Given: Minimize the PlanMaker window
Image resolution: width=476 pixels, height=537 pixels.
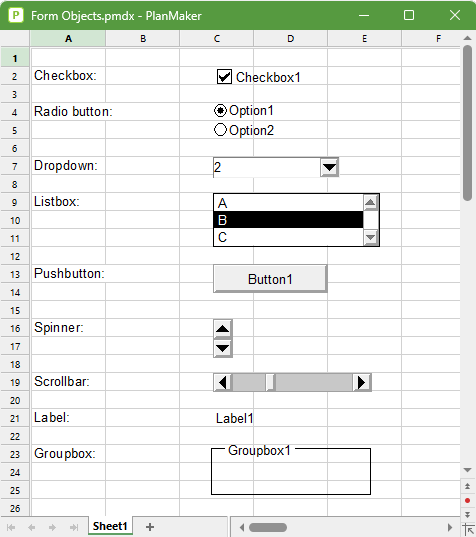Looking at the screenshot, I should click(x=364, y=15).
